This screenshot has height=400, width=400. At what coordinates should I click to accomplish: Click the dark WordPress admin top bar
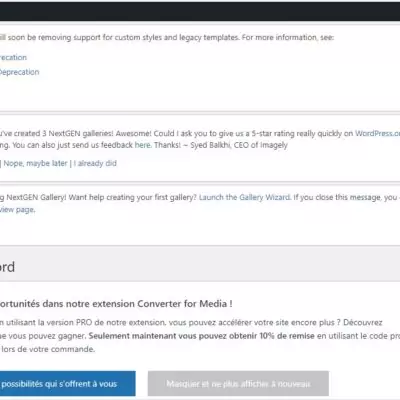(x=200, y=11)
